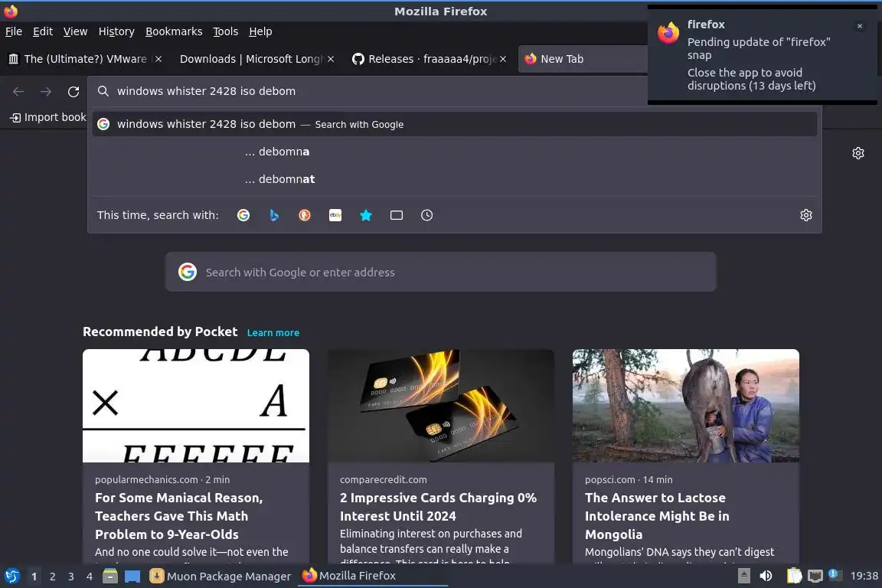Screen dimensions: 882x588
Task: Follow the Pocket Learn more link
Action: coord(273,332)
